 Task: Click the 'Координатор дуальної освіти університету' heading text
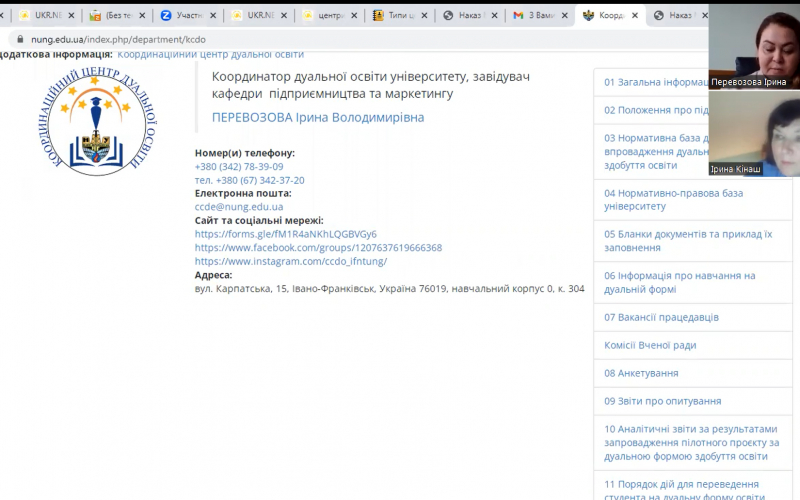point(339,77)
